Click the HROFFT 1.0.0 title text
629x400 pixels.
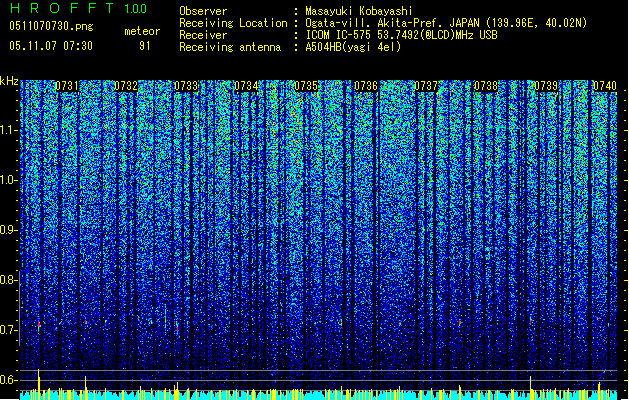[78, 8]
